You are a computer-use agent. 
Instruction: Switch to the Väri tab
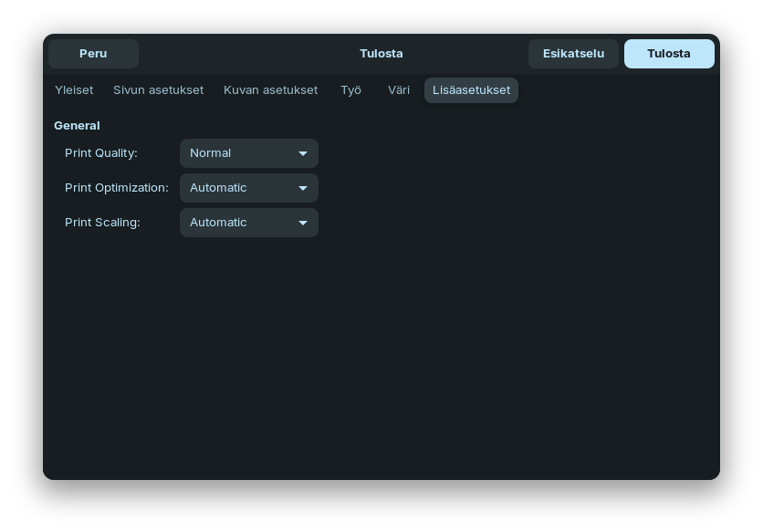point(399,90)
